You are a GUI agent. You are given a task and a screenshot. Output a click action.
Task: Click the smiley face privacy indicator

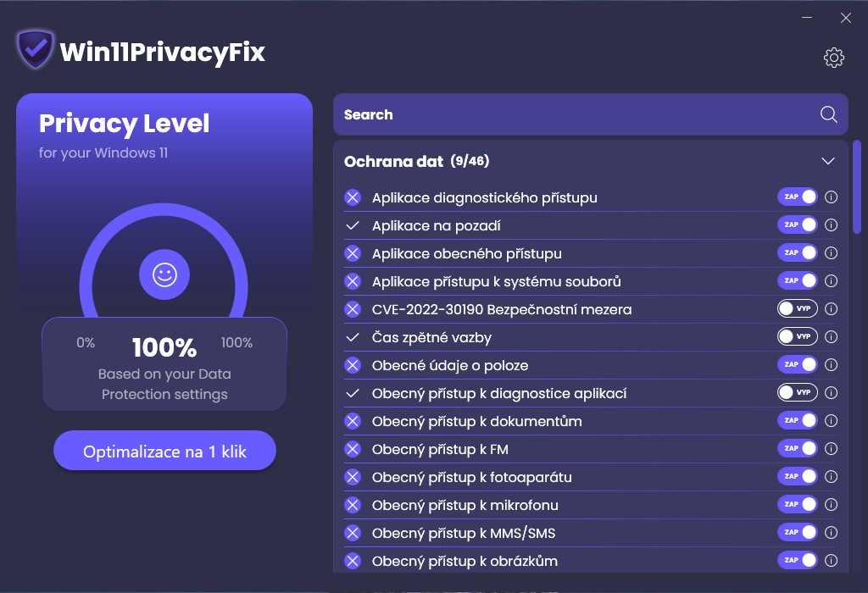[164, 274]
